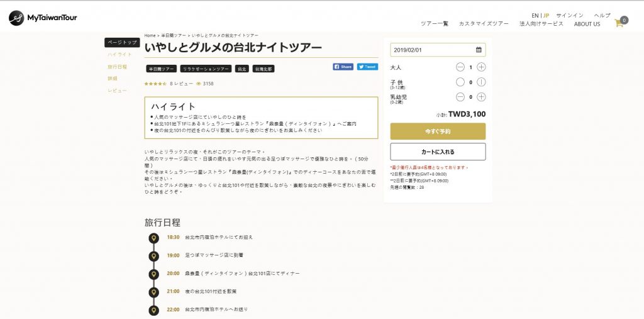The width and height of the screenshot is (644, 319).
Task: Increase the adult (大人) count
Action: tap(481, 67)
